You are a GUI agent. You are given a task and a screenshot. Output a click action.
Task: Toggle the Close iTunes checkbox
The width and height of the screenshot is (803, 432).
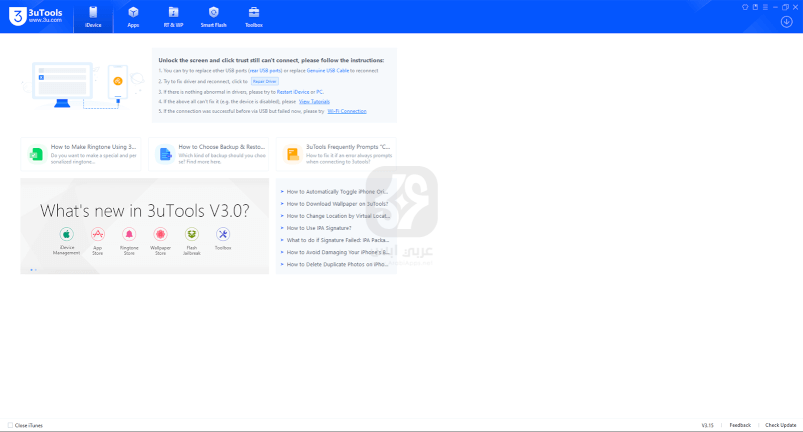10,425
